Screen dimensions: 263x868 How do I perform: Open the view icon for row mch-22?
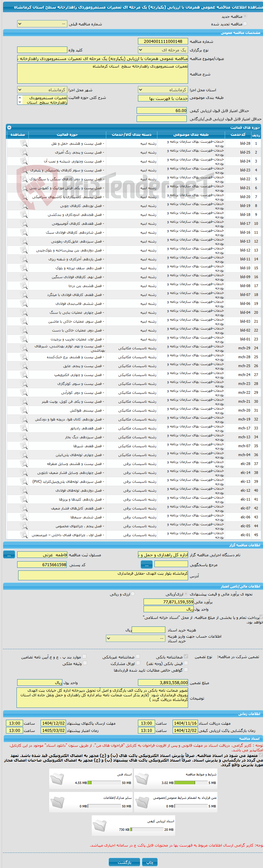(x=24, y=392)
